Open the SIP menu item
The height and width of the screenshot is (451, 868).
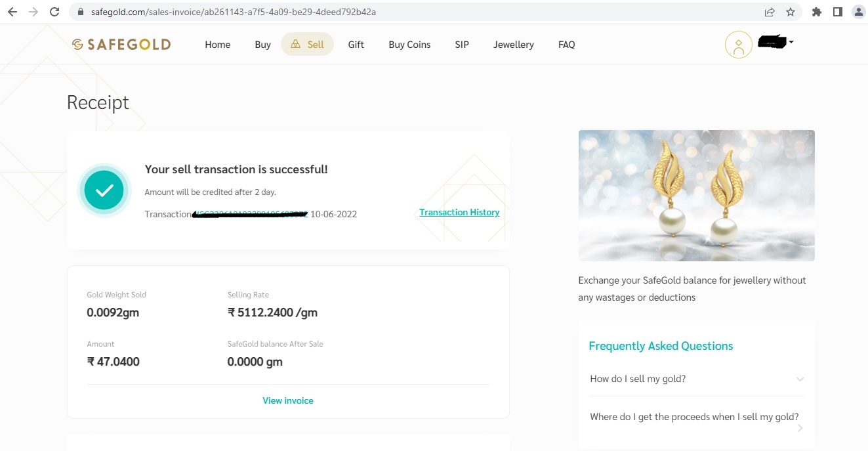tap(462, 45)
